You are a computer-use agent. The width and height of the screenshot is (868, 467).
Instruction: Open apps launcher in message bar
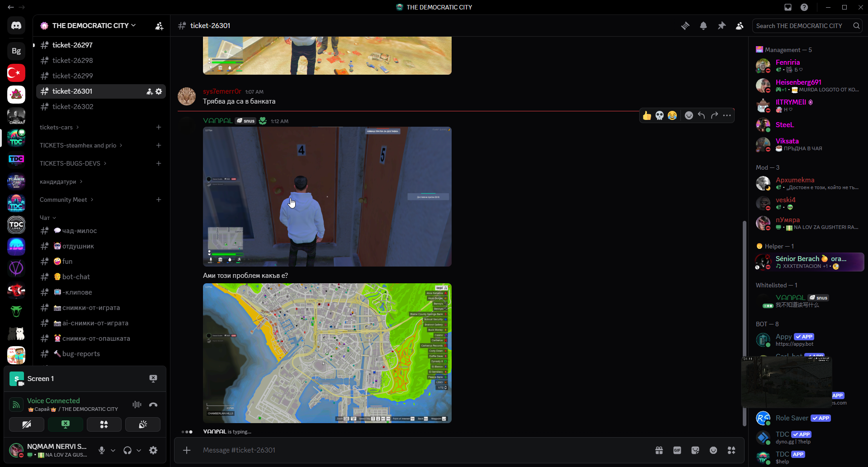tap(731, 450)
